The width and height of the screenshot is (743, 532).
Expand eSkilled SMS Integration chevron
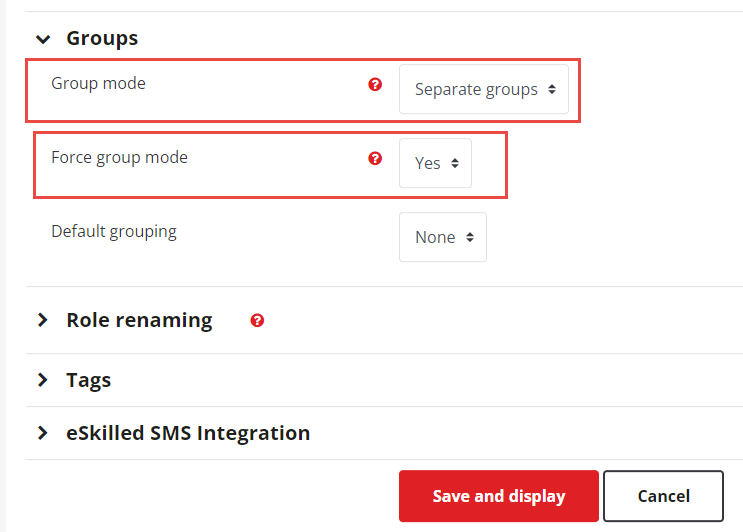tap(43, 433)
